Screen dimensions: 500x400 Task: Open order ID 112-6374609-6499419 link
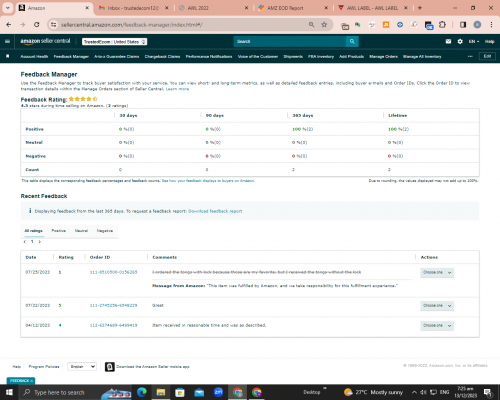tap(113, 325)
